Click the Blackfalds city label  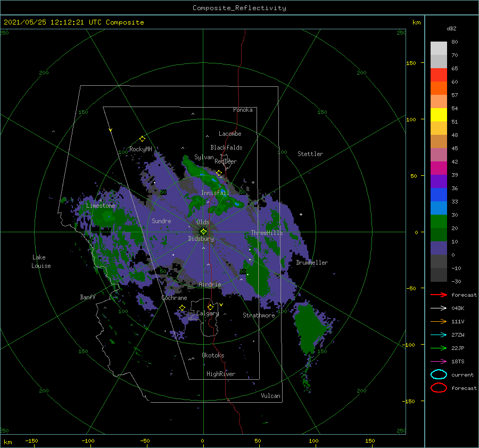[x=226, y=148]
